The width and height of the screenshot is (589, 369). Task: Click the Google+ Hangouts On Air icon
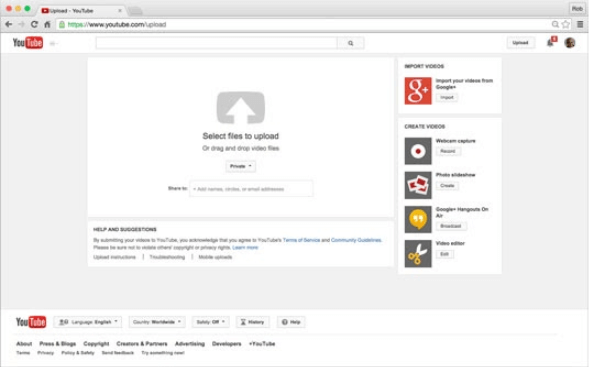click(x=418, y=219)
